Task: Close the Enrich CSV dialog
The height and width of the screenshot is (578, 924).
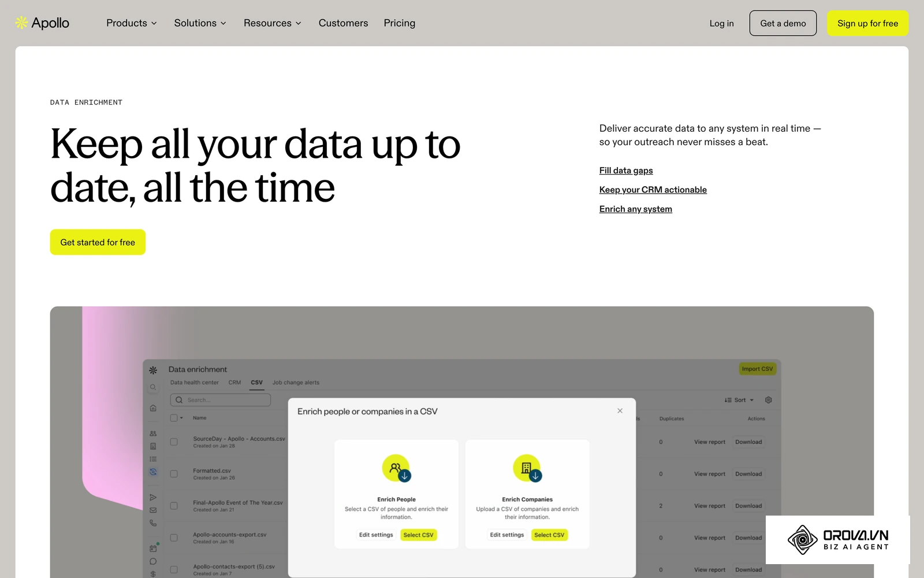Action: pos(620,411)
